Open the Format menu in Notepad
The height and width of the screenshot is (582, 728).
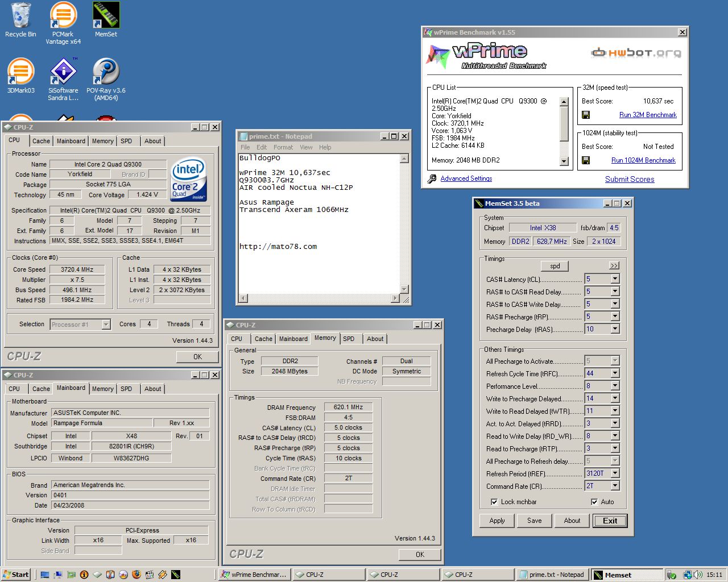click(283, 147)
